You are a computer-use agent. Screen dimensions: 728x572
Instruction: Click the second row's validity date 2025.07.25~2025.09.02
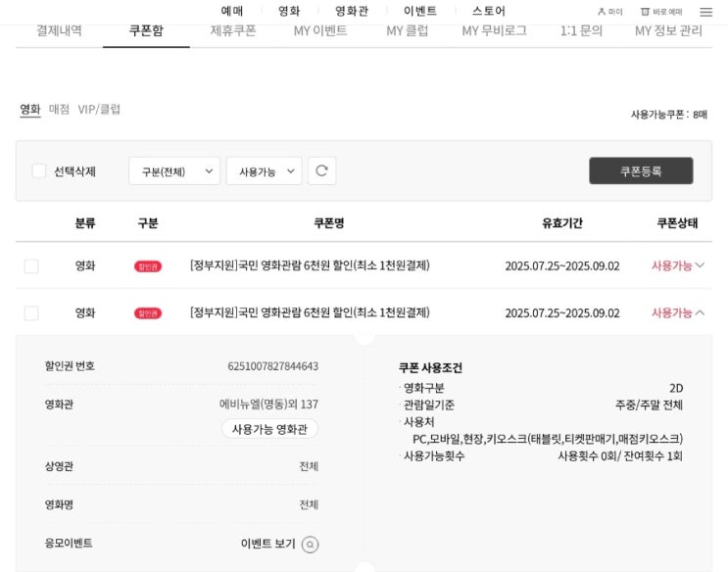(562, 313)
